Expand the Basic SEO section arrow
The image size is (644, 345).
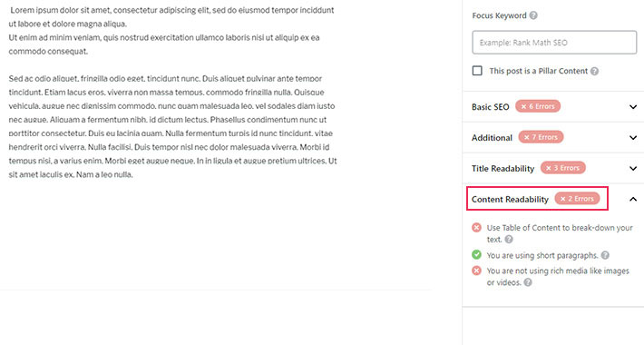pyautogui.click(x=633, y=107)
